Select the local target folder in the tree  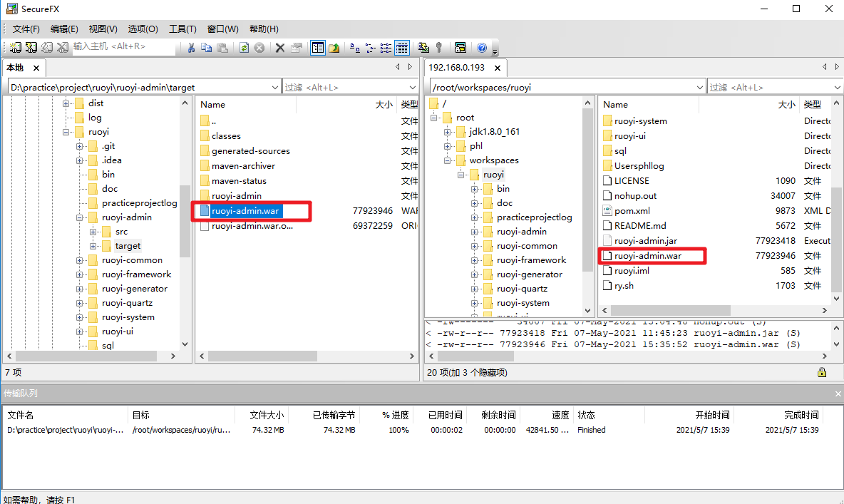(x=128, y=246)
